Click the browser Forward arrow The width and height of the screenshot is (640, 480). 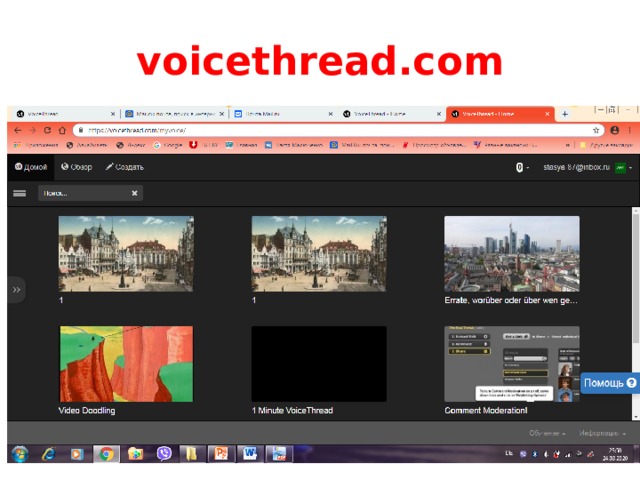[x=32, y=130]
